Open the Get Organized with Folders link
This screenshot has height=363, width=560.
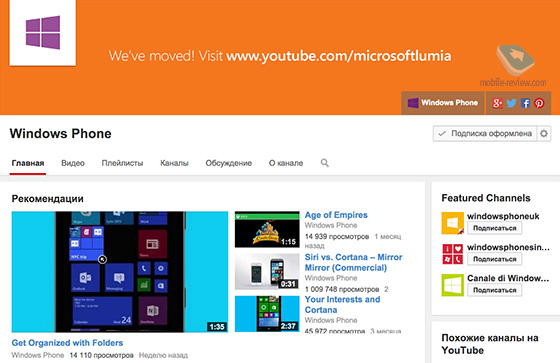click(x=68, y=343)
